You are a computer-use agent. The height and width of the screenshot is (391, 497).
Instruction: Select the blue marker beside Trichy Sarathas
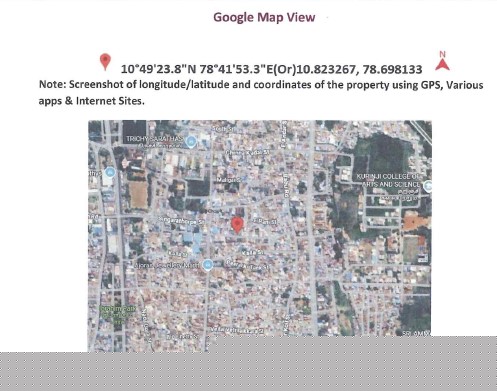[191, 142]
